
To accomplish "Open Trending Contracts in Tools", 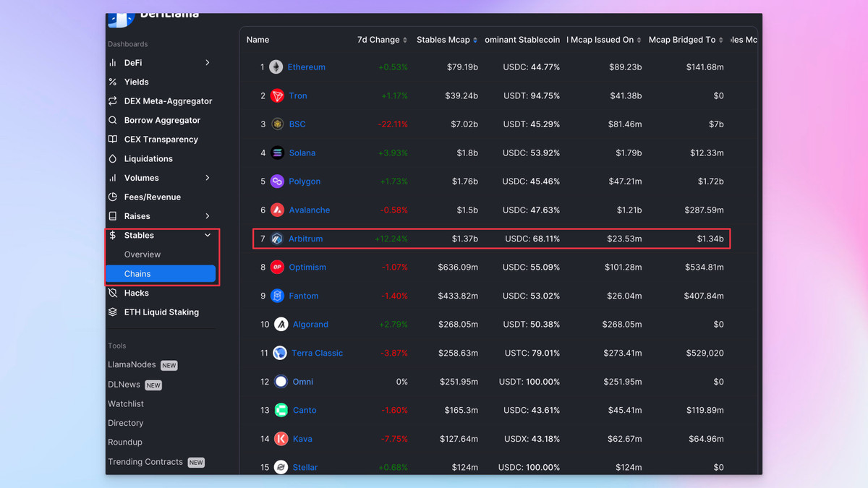I will (145, 462).
